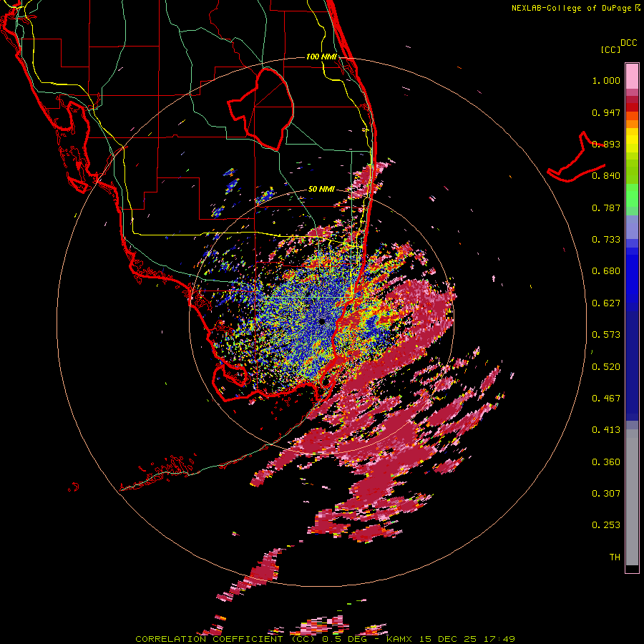
Task: Click the 0.467 scale value
Action: point(606,399)
